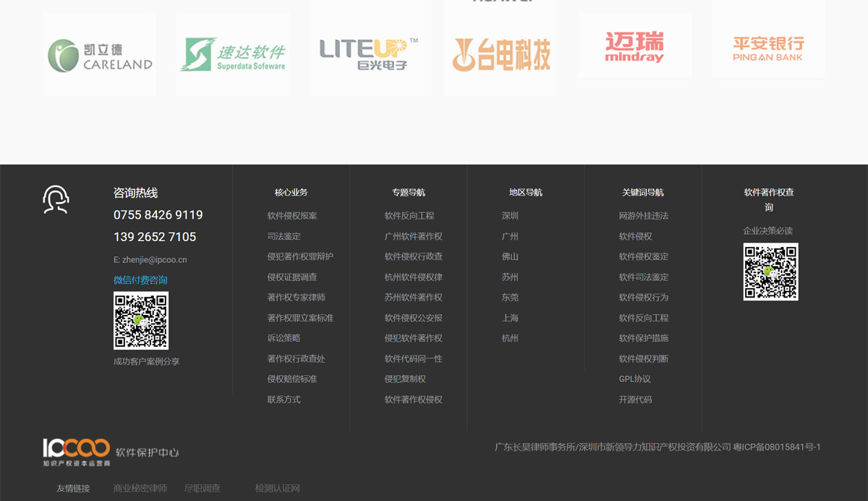
Task: Open the mindray 迈瑞 logo
Action: pyautogui.click(x=634, y=46)
